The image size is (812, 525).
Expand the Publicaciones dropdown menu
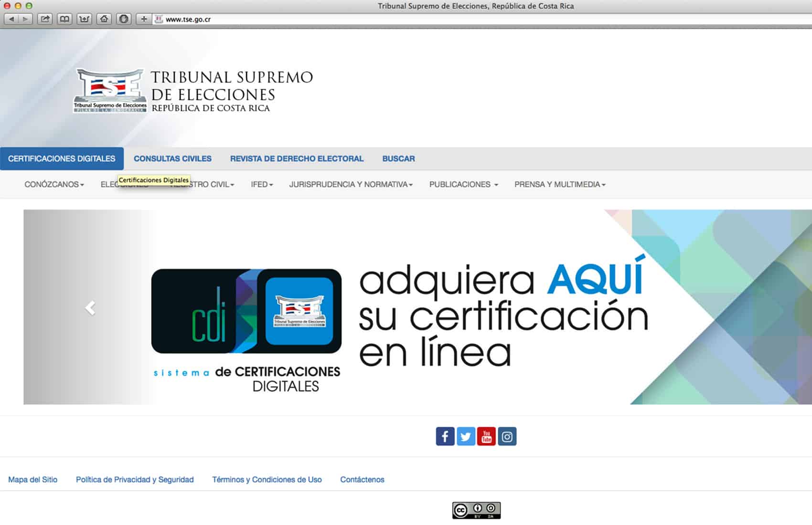coord(463,184)
